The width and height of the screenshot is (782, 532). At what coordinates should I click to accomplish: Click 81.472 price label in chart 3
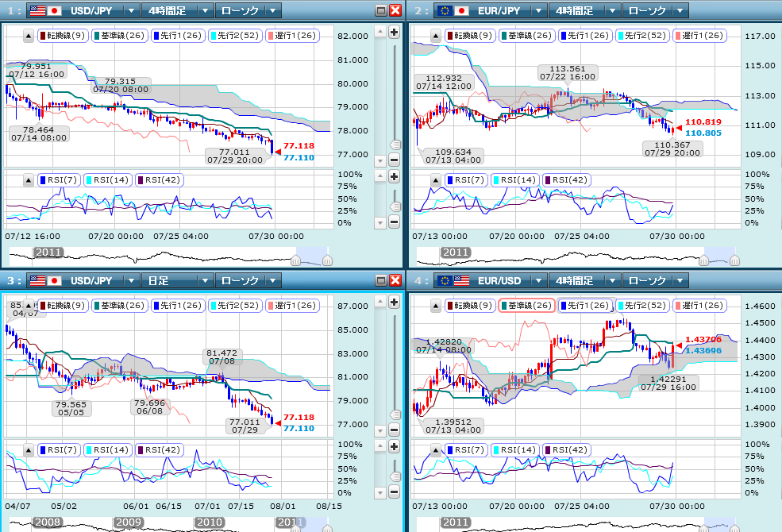(222, 353)
